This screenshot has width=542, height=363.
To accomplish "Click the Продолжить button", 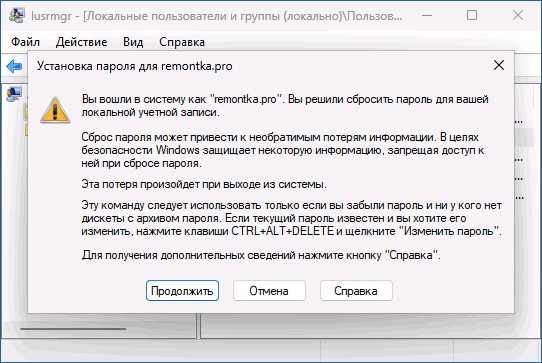I will coord(182,291).
